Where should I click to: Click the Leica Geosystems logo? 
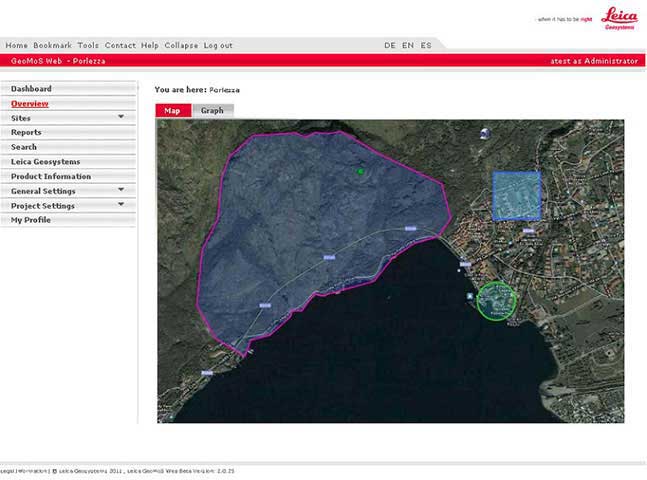(x=619, y=19)
